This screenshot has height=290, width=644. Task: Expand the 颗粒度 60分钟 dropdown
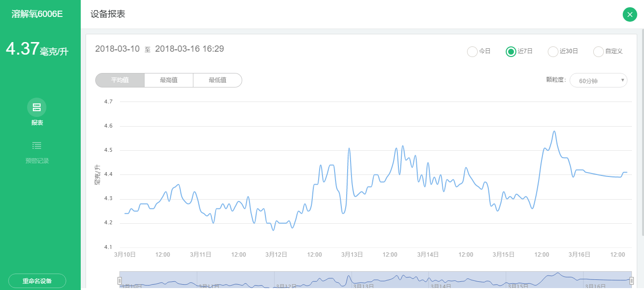coord(598,80)
